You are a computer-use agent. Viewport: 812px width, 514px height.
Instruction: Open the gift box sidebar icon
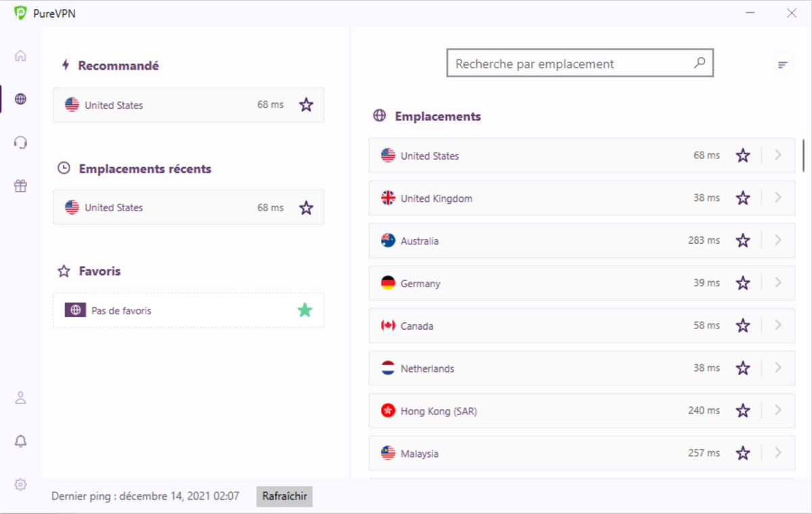[20, 186]
